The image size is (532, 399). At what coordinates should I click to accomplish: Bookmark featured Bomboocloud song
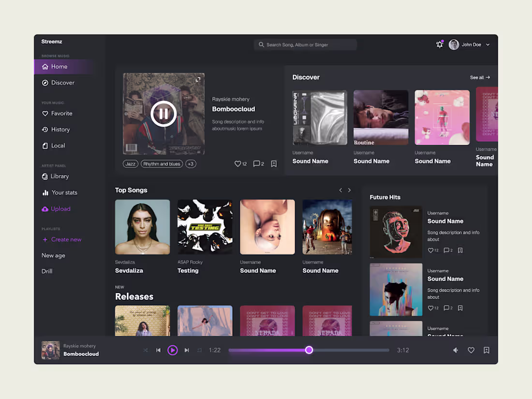pos(274,164)
